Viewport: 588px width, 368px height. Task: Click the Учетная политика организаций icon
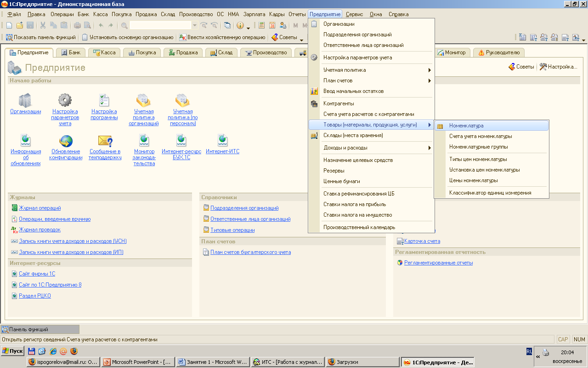pos(143,100)
